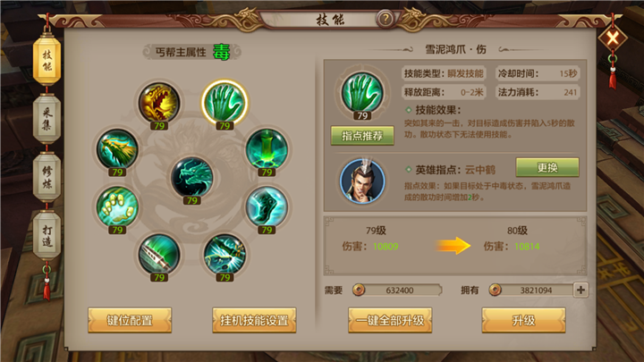Switch to the 修炼 lantern tab
644x362 pixels.
(x=47, y=177)
